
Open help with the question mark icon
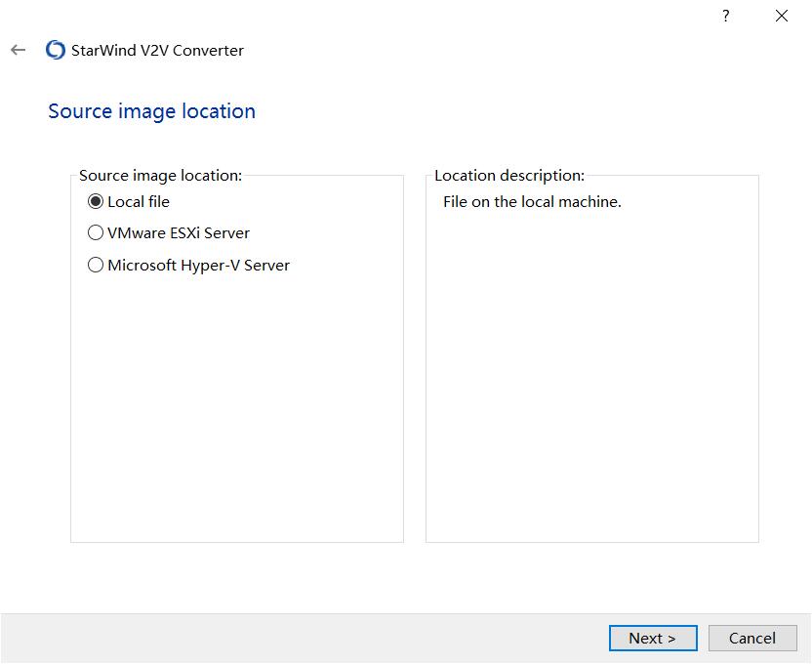(726, 16)
